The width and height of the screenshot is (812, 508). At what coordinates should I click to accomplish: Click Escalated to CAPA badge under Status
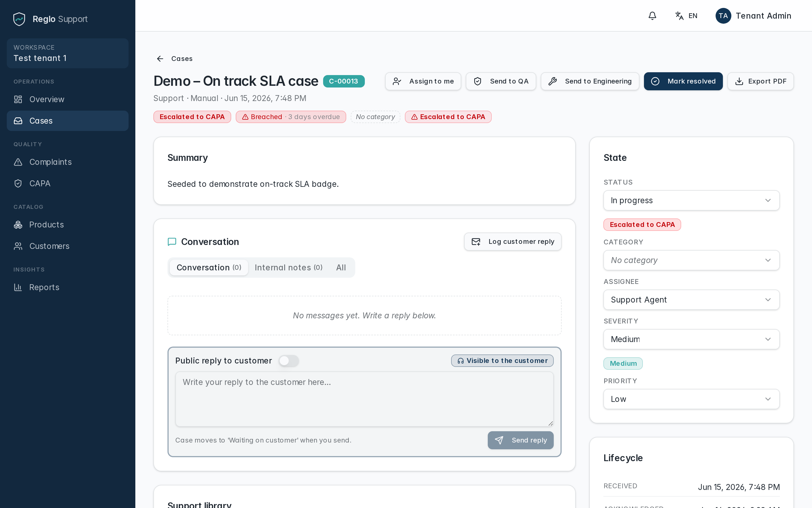(642, 225)
